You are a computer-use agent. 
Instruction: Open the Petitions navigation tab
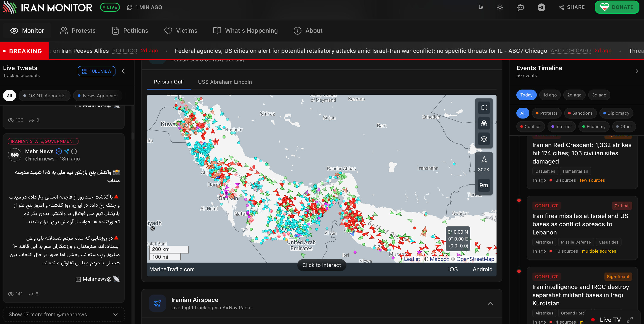[x=130, y=30]
